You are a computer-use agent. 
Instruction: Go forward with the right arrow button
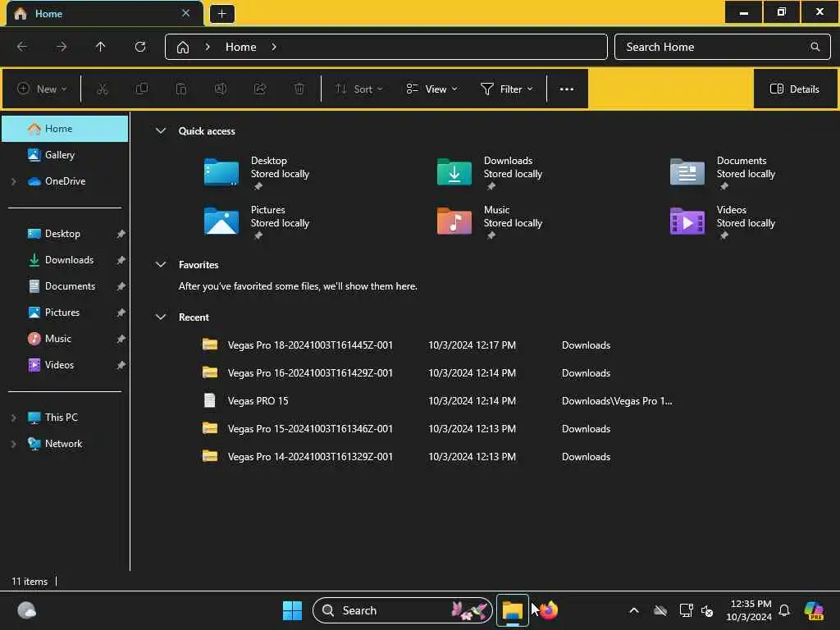coord(62,47)
